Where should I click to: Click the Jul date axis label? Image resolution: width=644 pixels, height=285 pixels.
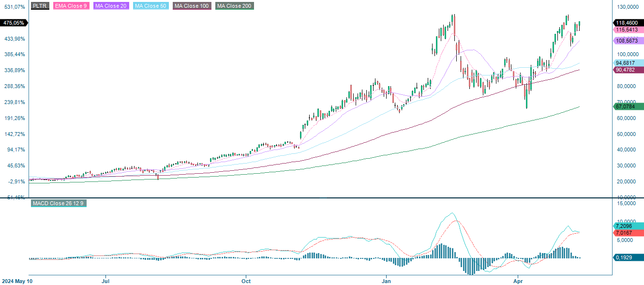click(106, 281)
